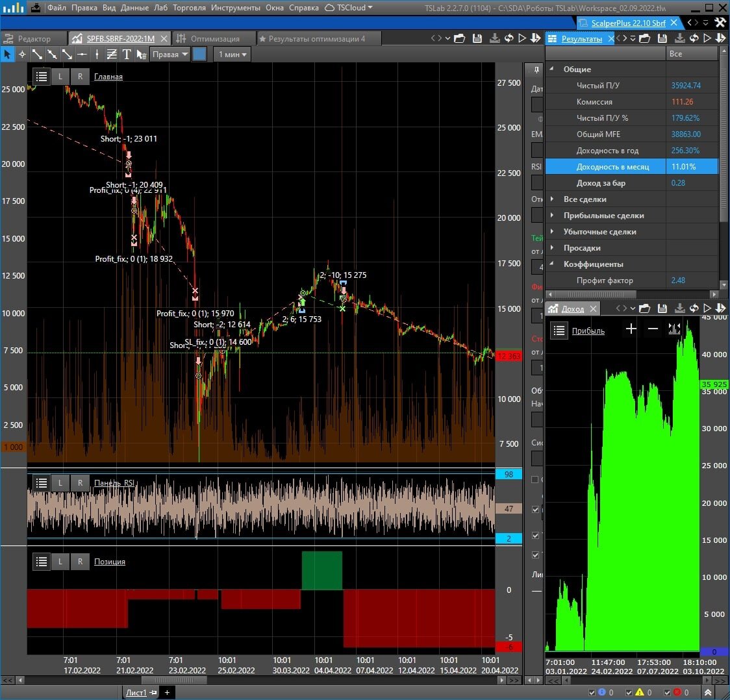Image resolution: width=730 pixels, height=700 pixels.
Task: Open the Торговля menu
Action: 189,7
